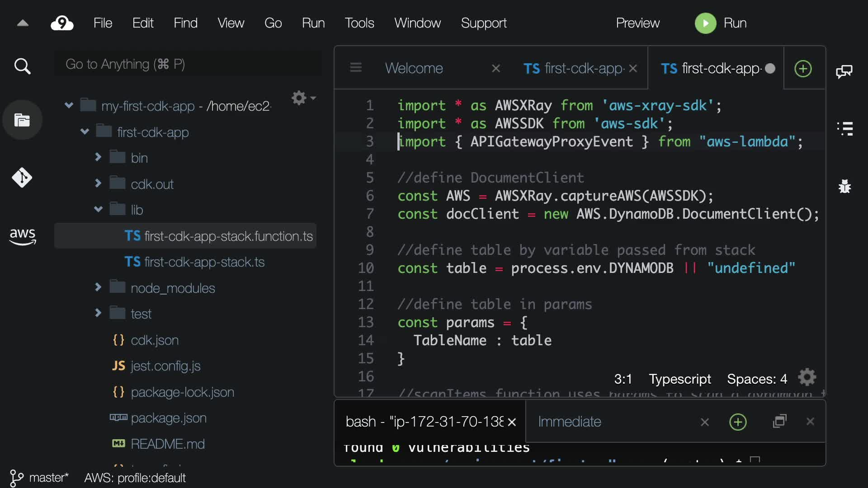This screenshot has width=868, height=488.
Task: Click the Cloud9 logo icon
Action: click(x=62, y=23)
